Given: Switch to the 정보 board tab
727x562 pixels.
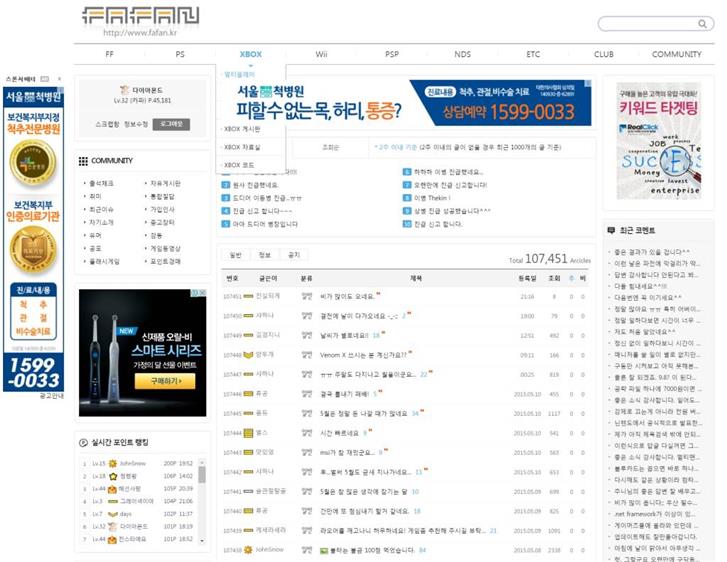Looking at the screenshot, I should (264, 255).
